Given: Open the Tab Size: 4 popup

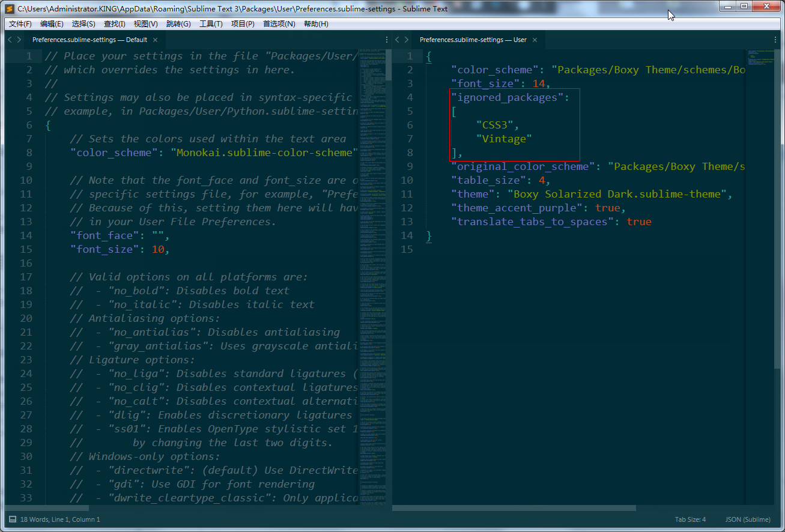Looking at the screenshot, I should coord(690,519).
